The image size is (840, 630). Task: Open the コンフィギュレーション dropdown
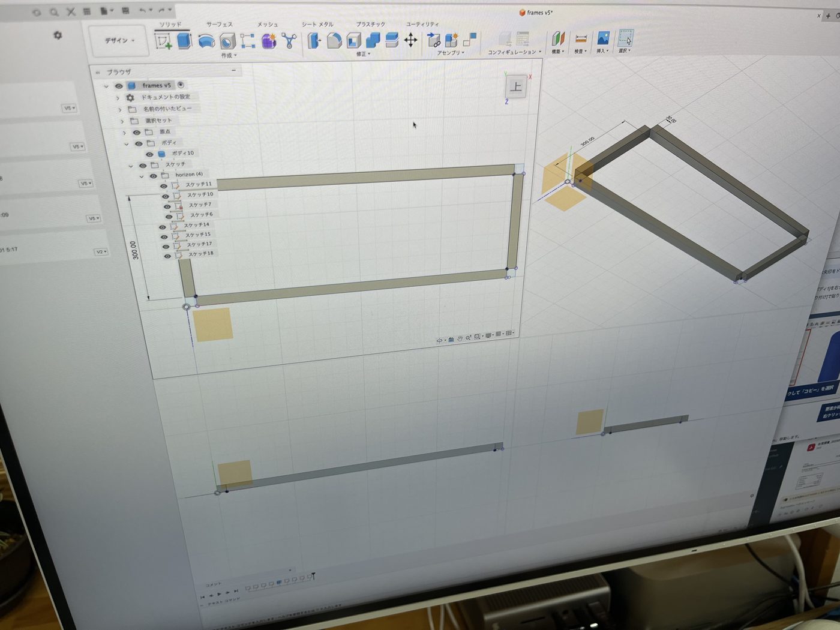pyautogui.click(x=514, y=52)
